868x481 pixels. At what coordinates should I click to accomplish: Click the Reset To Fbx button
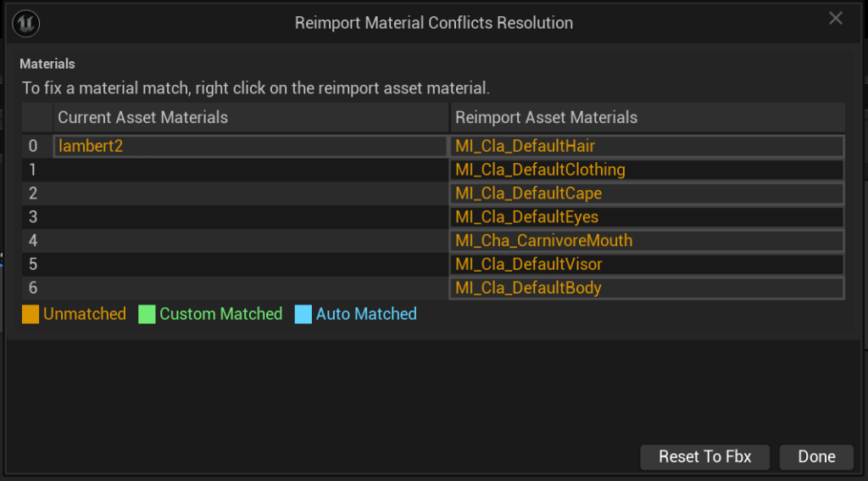click(704, 456)
